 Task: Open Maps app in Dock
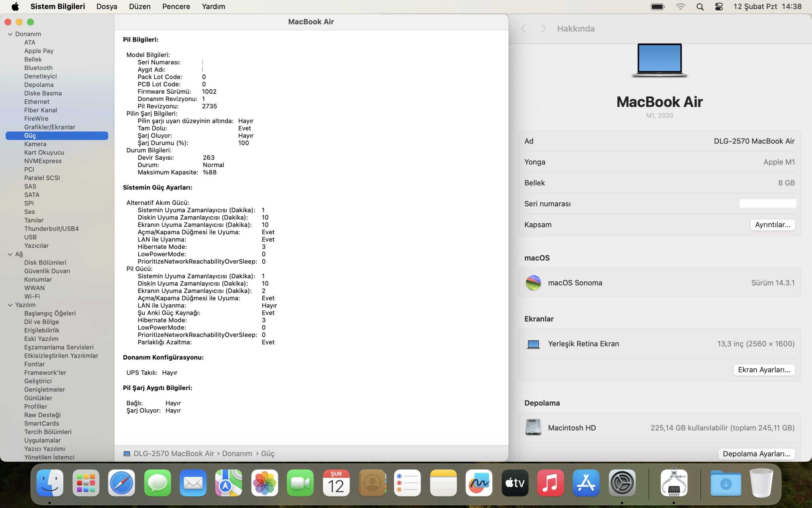[x=228, y=483]
